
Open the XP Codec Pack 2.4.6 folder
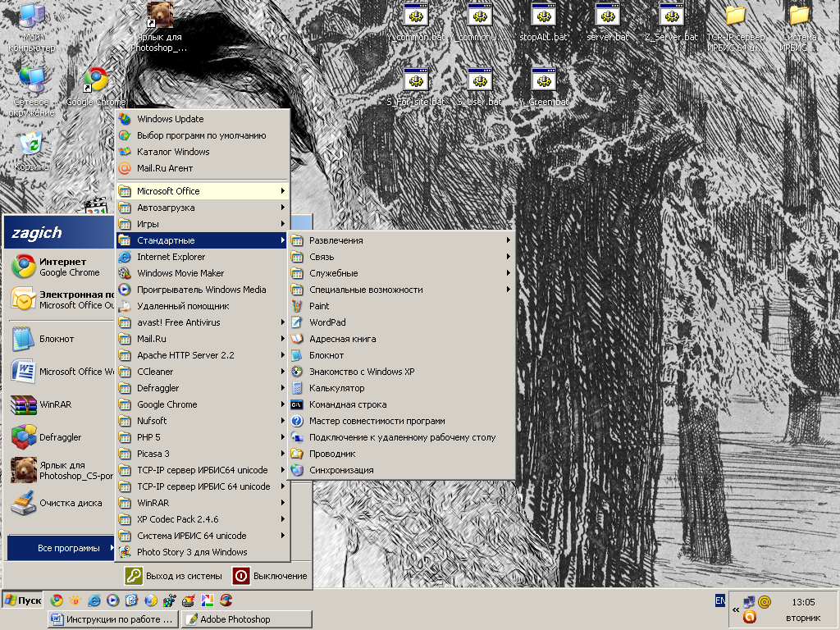(x=203, y=519)
